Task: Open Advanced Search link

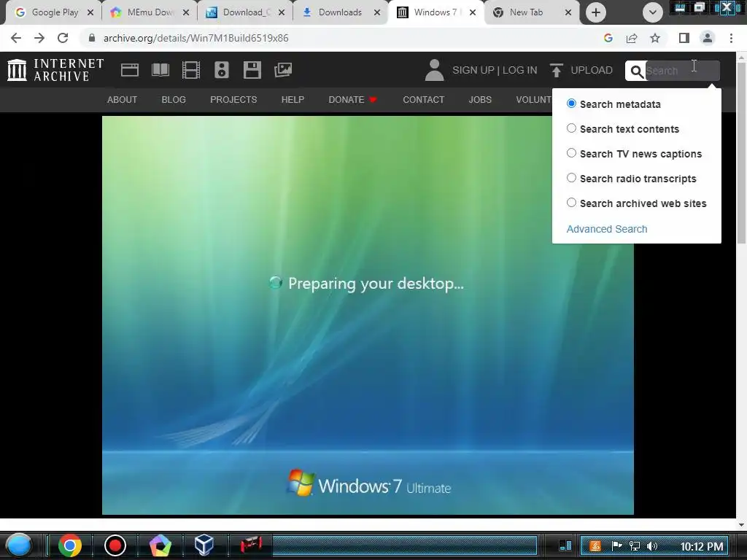Action: tap(606, 229)
